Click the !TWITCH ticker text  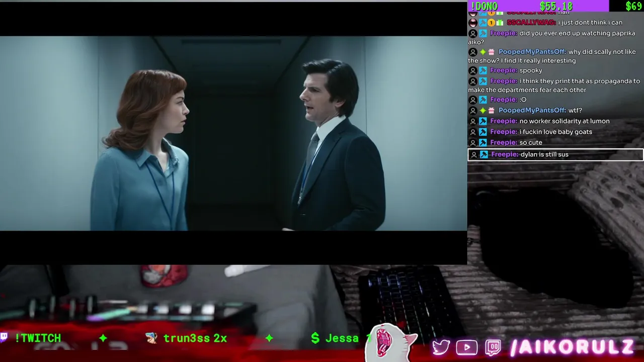tap(38, 338)
